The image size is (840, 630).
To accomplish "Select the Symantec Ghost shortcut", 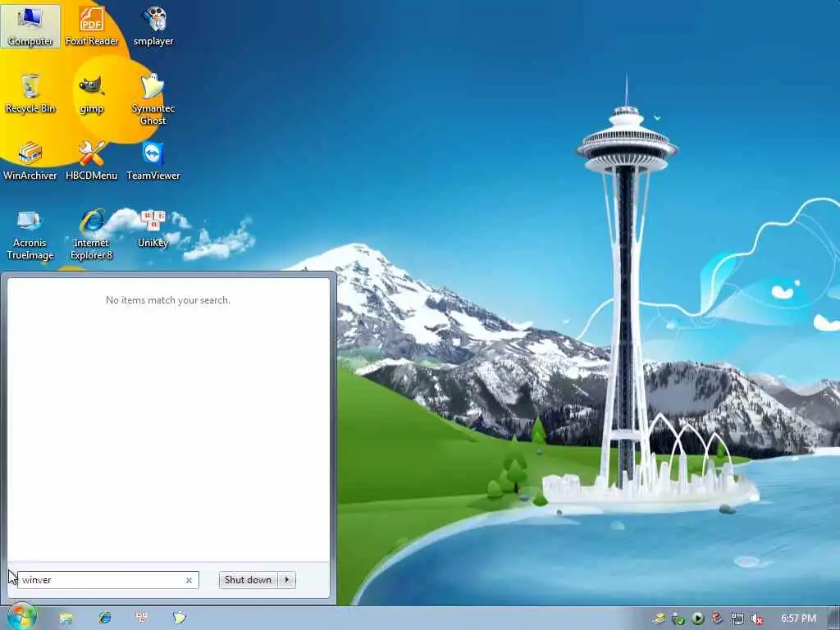I will pyautogui.click(x=153, y=99).
